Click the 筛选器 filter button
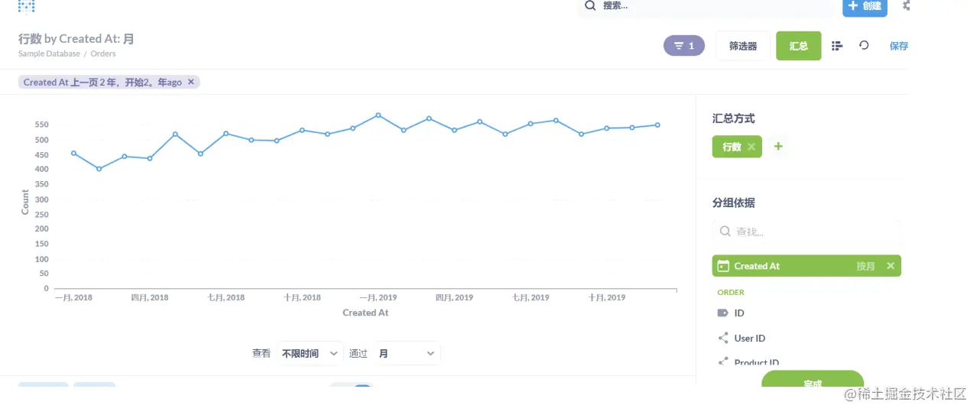 pos(742,46)
